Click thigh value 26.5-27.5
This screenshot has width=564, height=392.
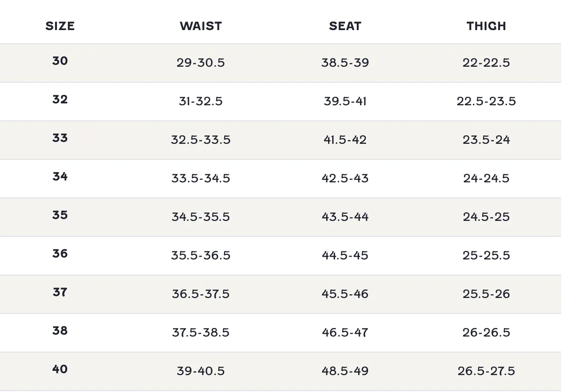[x=486, y=371]
